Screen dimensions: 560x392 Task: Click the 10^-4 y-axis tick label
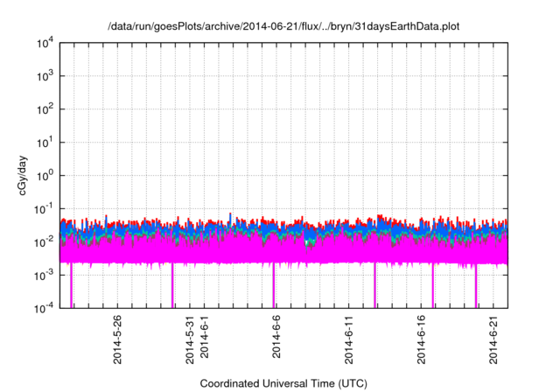[x=45, y=308]
